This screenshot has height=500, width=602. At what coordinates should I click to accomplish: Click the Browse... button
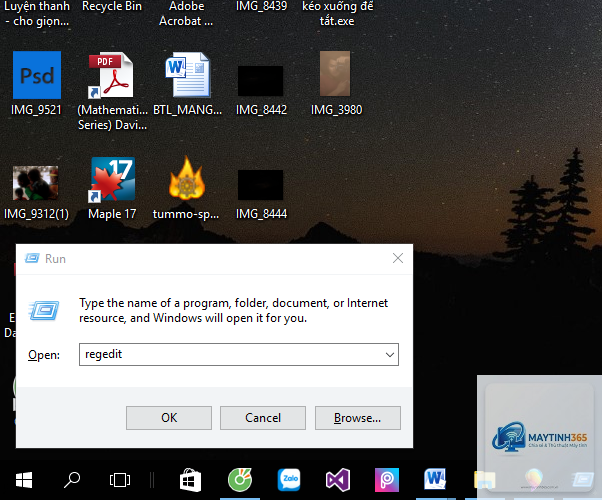(x=358, y=418)
